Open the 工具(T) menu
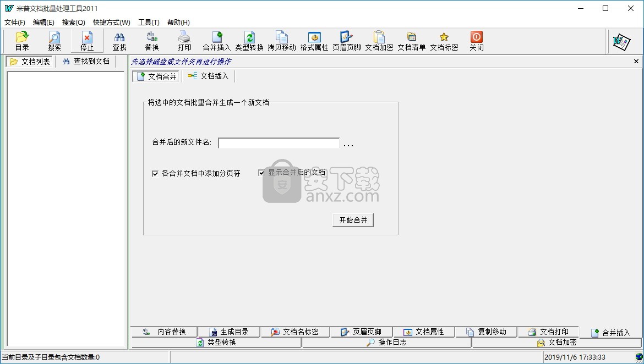The image size is (644, 364). pyautogui.click(x=149, y=22)
